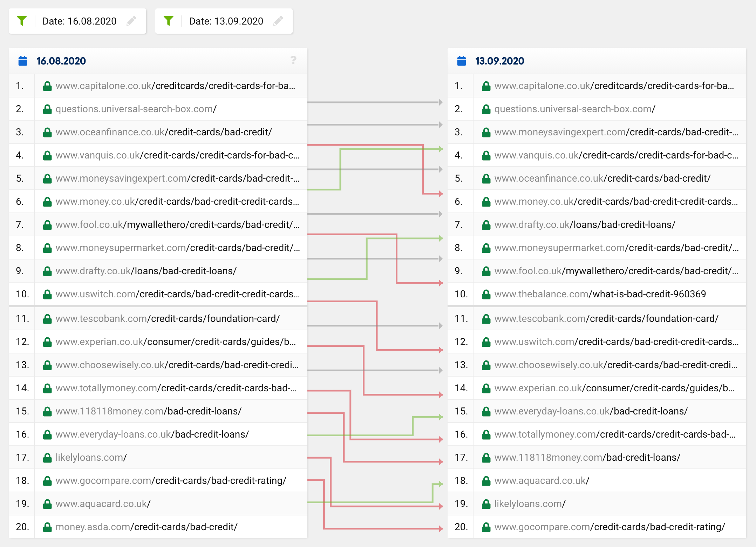Open capitalone.co.uk link in 13.09.2020 list
756x547 pixels.
(614, 86)
